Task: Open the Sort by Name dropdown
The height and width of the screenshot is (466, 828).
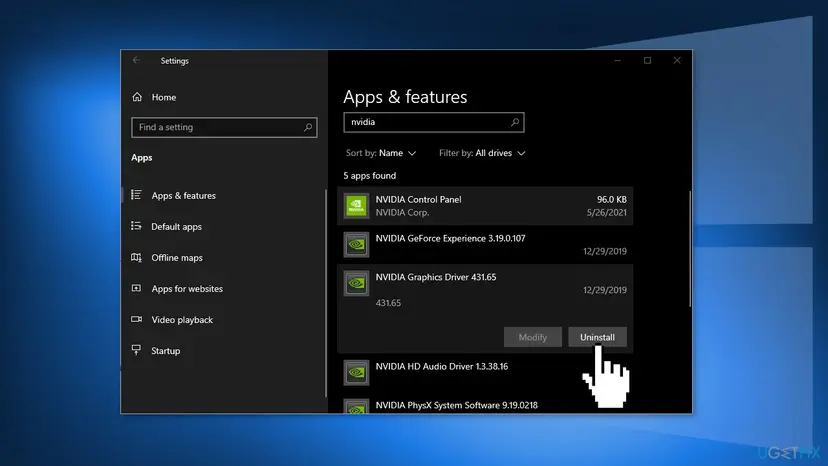Action: tap(381, 153)
